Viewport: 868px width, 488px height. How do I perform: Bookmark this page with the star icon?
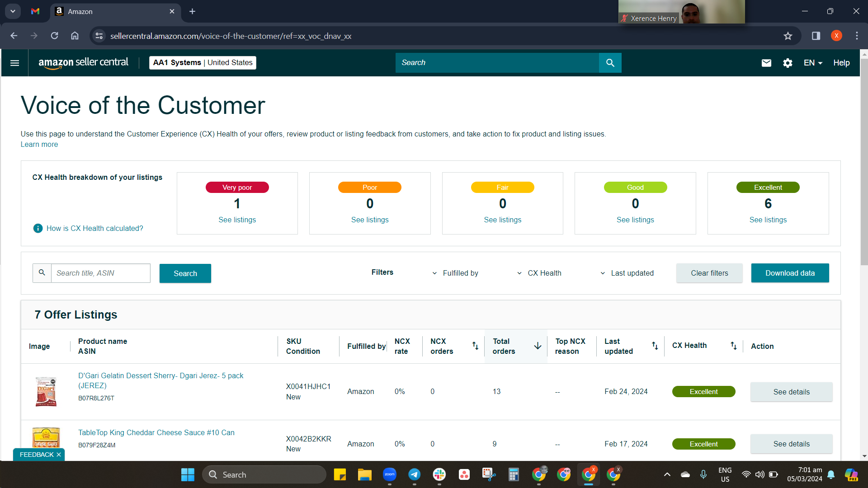click(788, 36)
